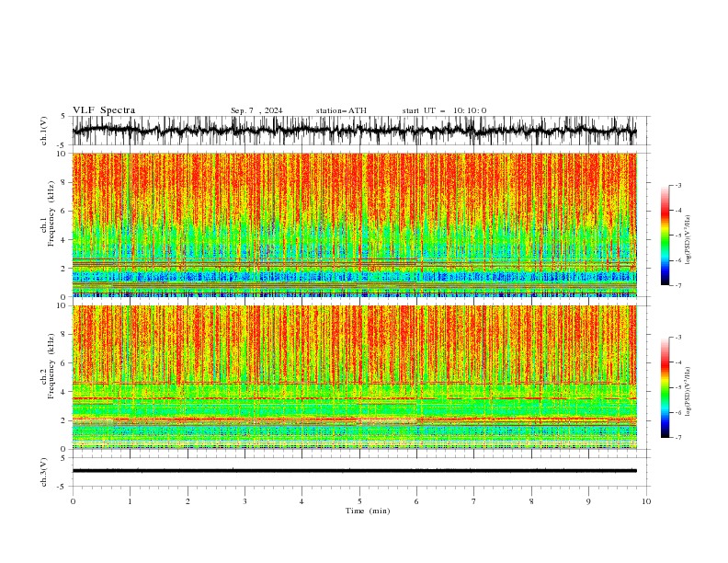Click the "station=ATH" header label
The height and width of the screenshot is (563, 728).
click(341, 110)
